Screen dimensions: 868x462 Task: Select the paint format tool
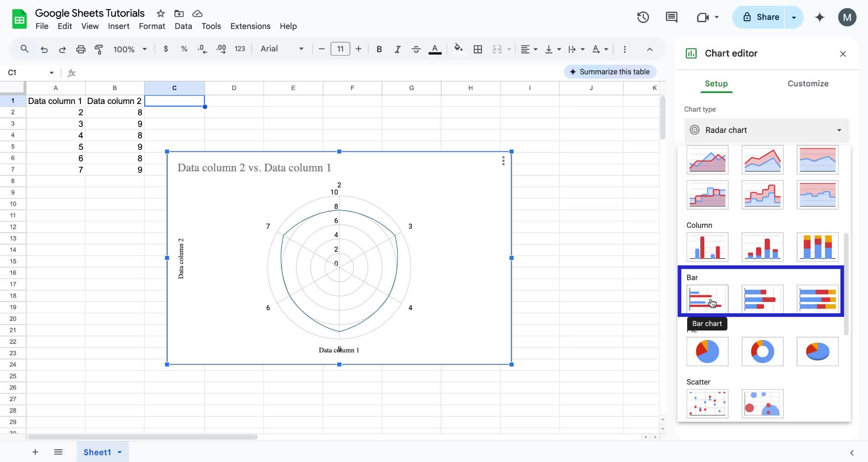pyautogui.click(x=99, y=49)
